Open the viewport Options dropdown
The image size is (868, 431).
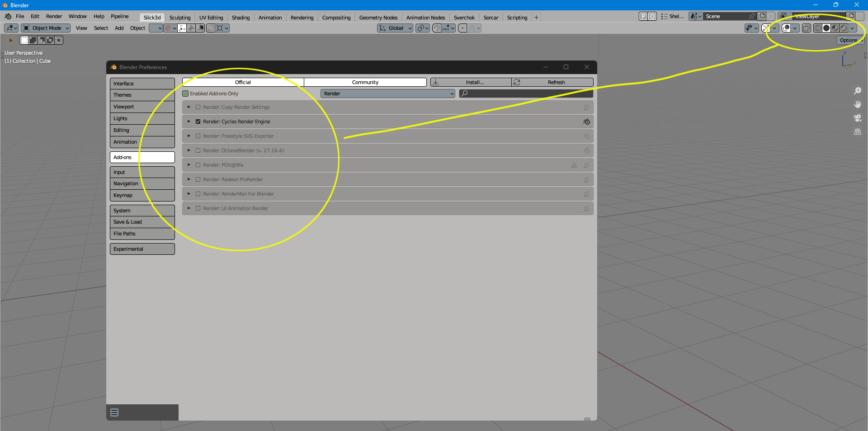pyautogui.click(x=850, y=40)
